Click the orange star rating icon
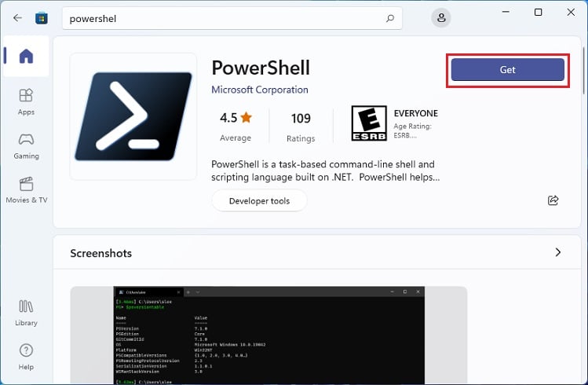This screenshot has width=588, height=385. pos(247,117)
